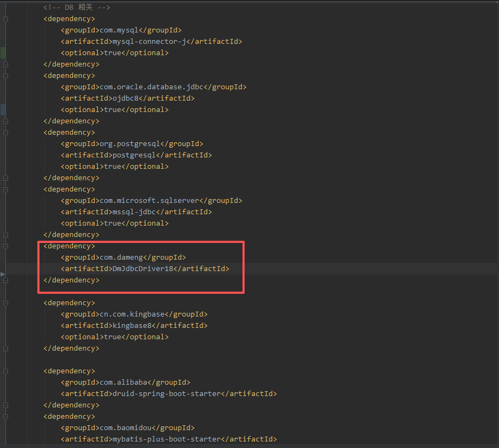Fold the mybatis-plus-boot-starter dependency block
Image resolution: width=499 pixels, height=448 pixels.
pos(5,417)
